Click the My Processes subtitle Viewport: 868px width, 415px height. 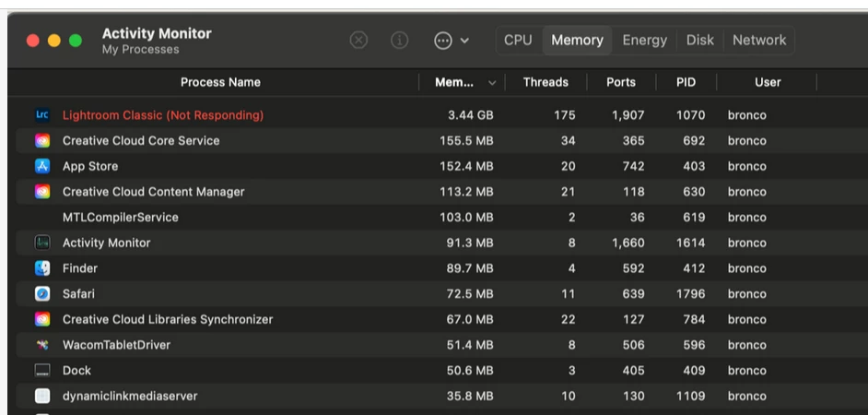pyautogui.click(x=141, y=50)
